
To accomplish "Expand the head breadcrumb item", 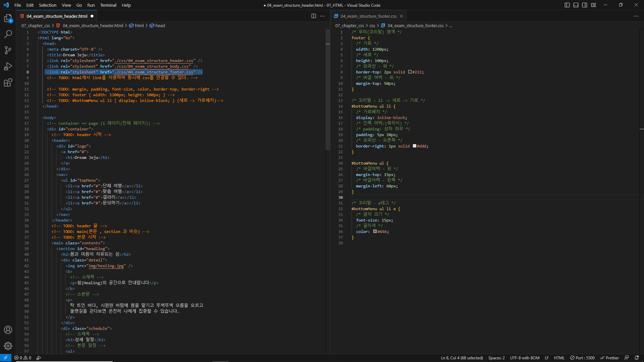I will [160, 25].
